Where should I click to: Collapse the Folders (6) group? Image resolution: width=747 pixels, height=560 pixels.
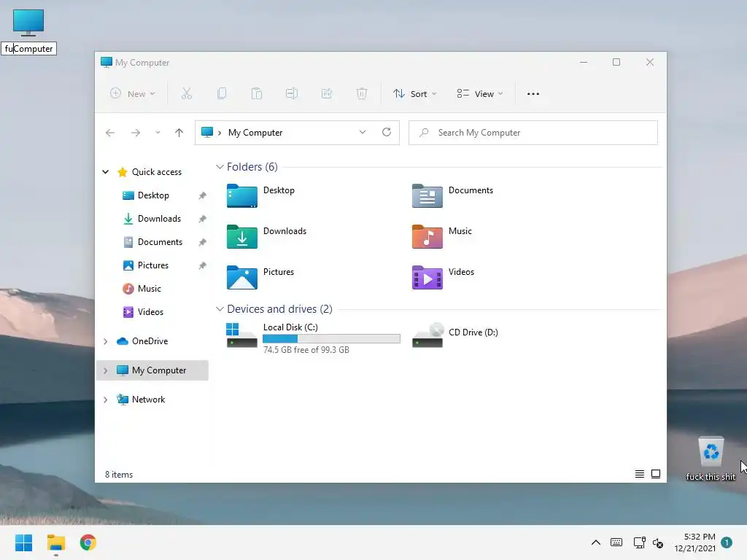tap(220, 167)
